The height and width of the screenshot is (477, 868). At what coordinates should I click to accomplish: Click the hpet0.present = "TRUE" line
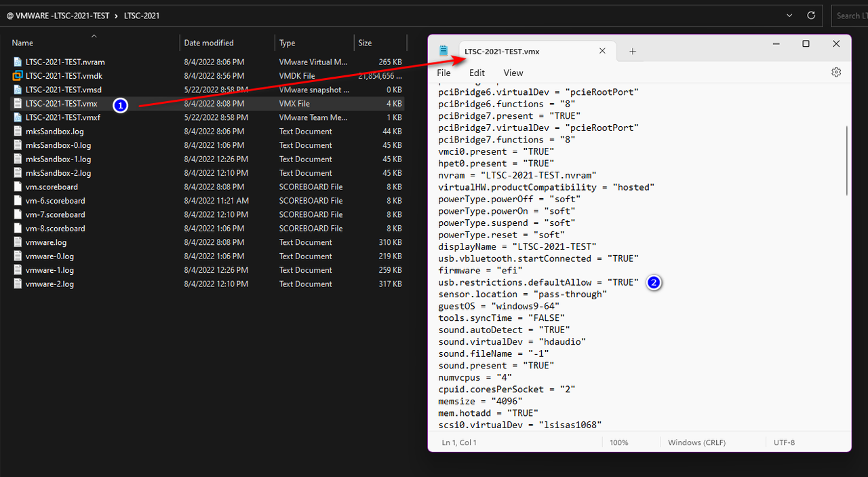(496, 164)
